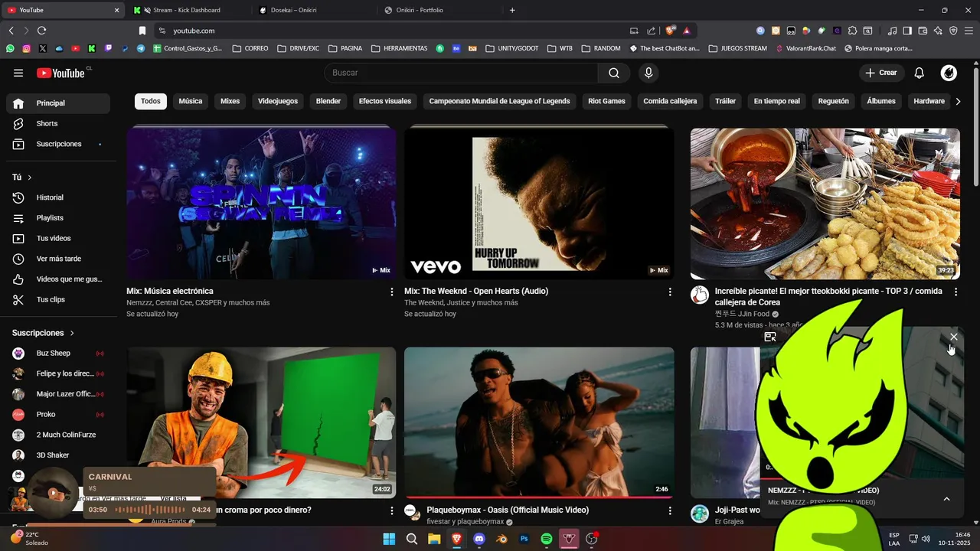The width and height of the screenshot is (980, 551).
Task: Open Historial in the sidebar
Action: (x=58, y=197)
